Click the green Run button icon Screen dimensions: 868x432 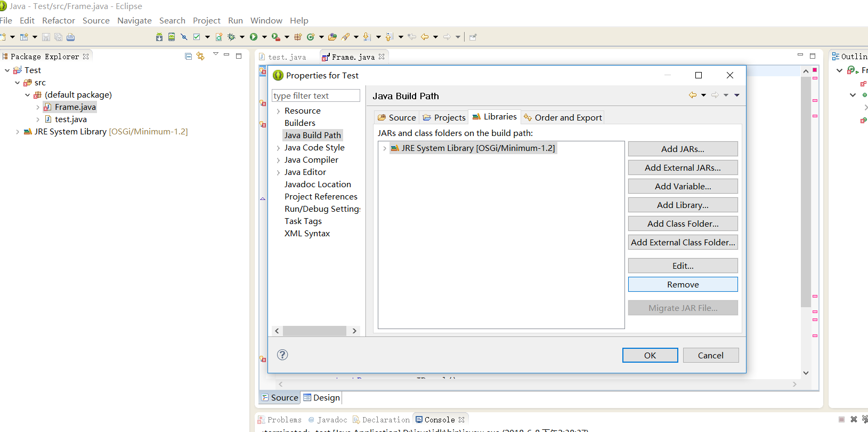point(254,37)
